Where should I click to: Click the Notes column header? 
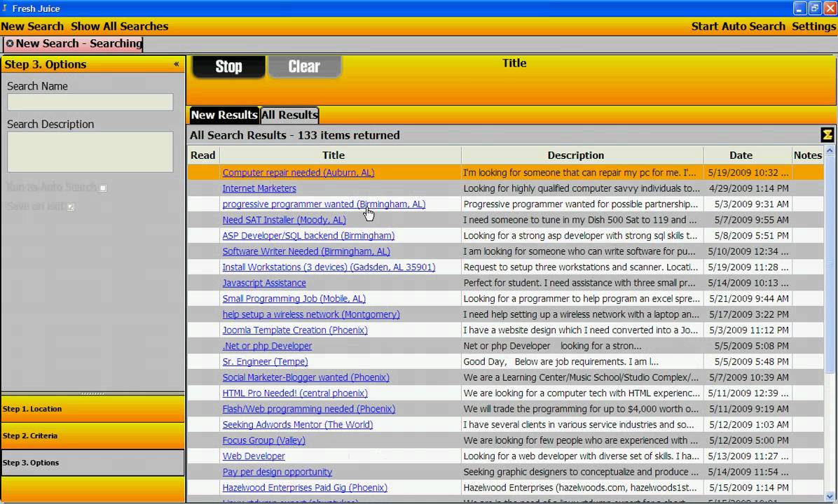(808, 155)
